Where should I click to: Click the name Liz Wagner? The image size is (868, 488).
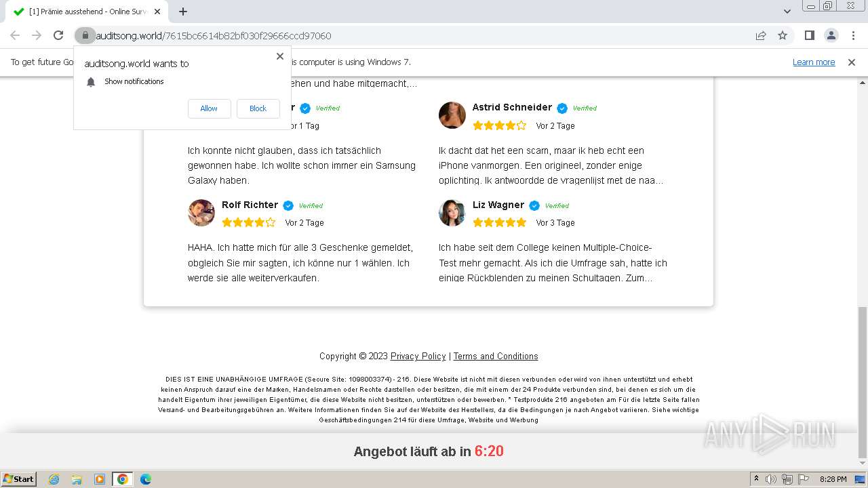click(498, 205)
